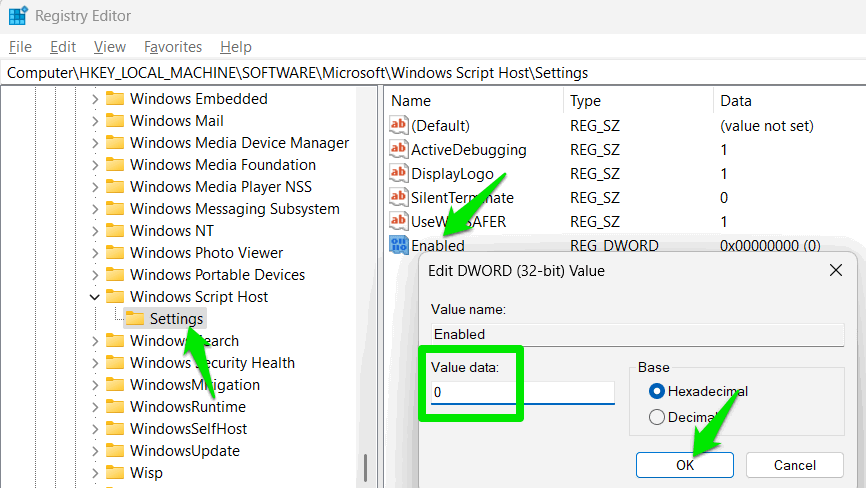Viewport: 866px width, 488px height.
Task: Click the Registry Editor app icon
Action: [x=18, y=15]
